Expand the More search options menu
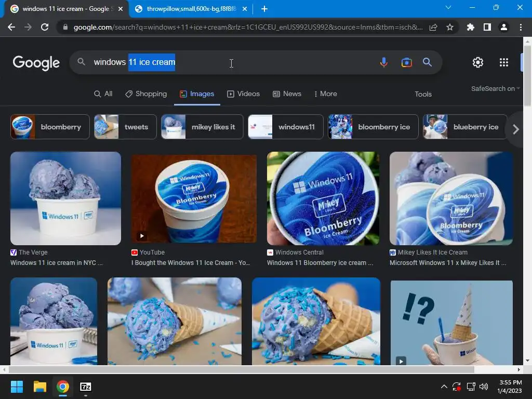 pyautogui.click(x=325, y=94)
